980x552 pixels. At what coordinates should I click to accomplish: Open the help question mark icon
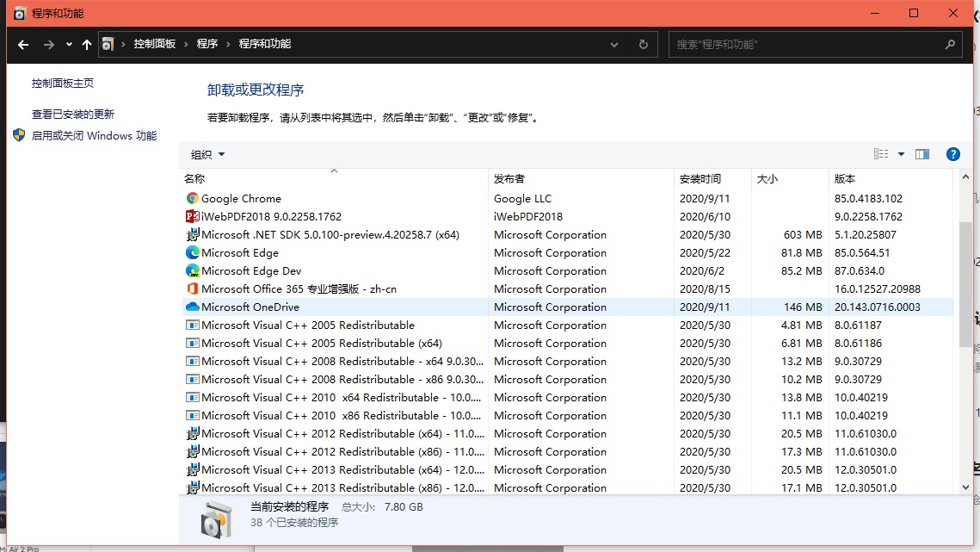[x=952, y=154]
